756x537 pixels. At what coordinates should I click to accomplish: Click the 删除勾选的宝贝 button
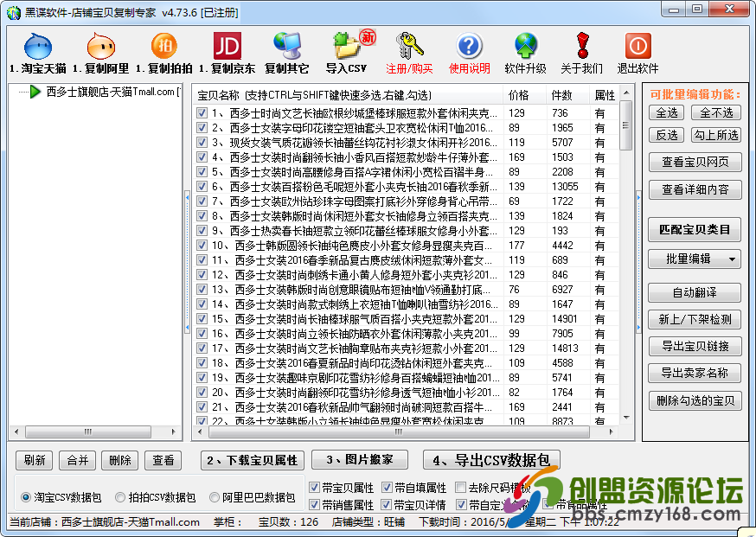(x=695, y=400)
